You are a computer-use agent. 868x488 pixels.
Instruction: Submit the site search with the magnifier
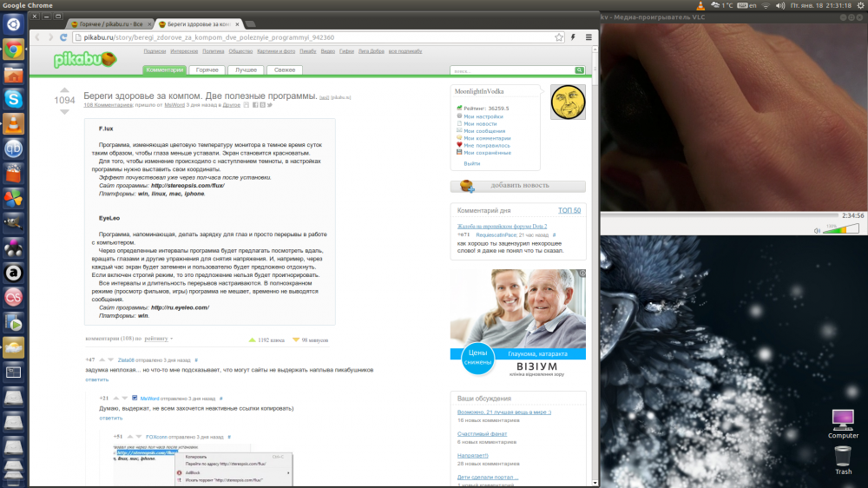click(580, 70)
